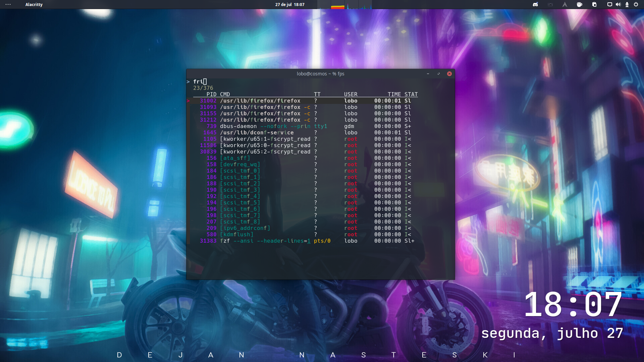Viewport: 644px width, 362px height.
Task: Open Activities via the three dots
Action: [x=8, y=4]
